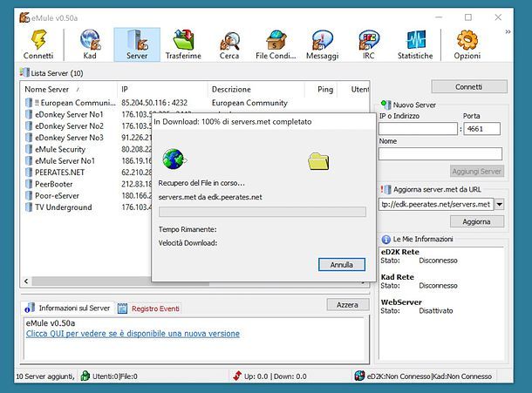Focus the IP o Indirizzo input field
The height and width of the screenshot is (393, 532).
pyautogui.click(x=418, y=129)
